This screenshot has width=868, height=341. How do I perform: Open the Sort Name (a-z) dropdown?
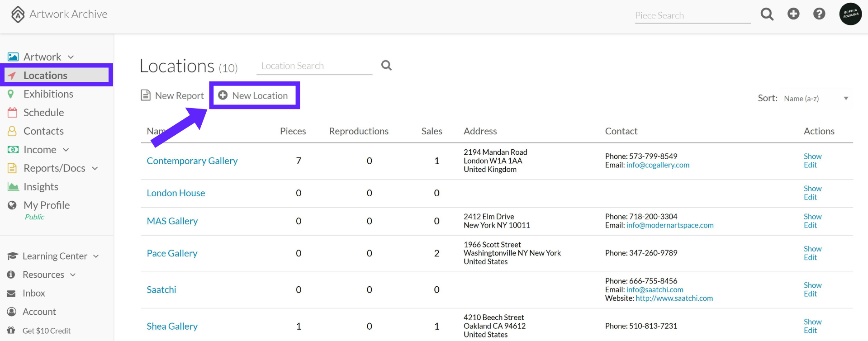point(816,99)
